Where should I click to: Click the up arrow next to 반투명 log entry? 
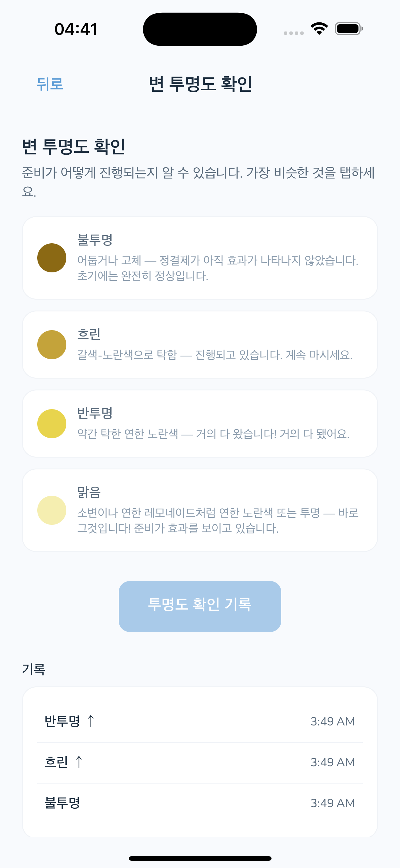tap(90, 721)
